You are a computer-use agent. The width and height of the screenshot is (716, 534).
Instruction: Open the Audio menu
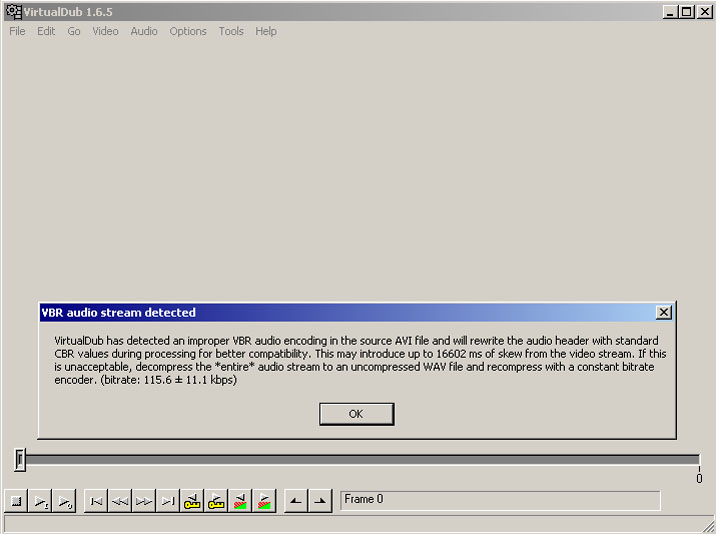click(x=144, y=31)
